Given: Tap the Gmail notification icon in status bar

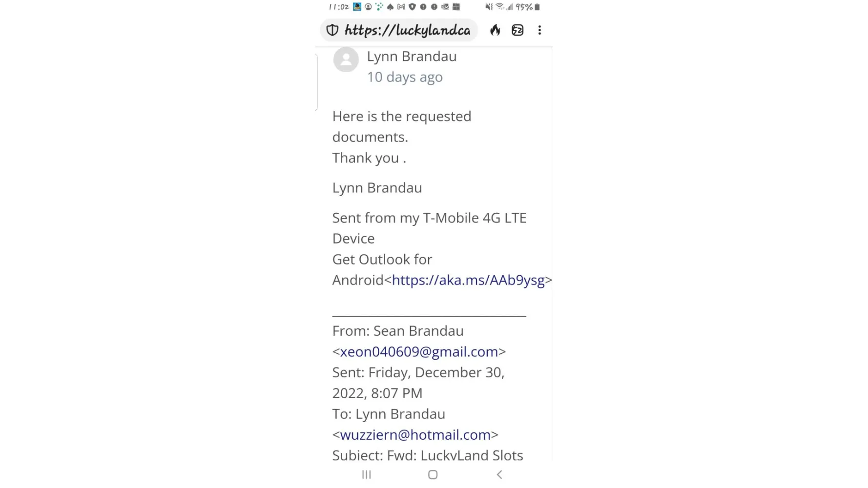Looking at the screenshot, I should (x=401, y=7).
